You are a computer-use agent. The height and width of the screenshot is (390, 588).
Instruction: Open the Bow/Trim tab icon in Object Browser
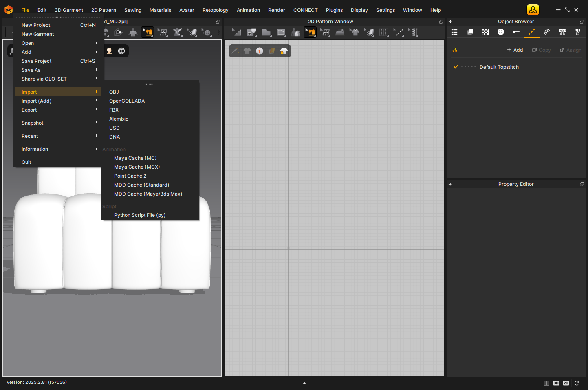[562, 32]
